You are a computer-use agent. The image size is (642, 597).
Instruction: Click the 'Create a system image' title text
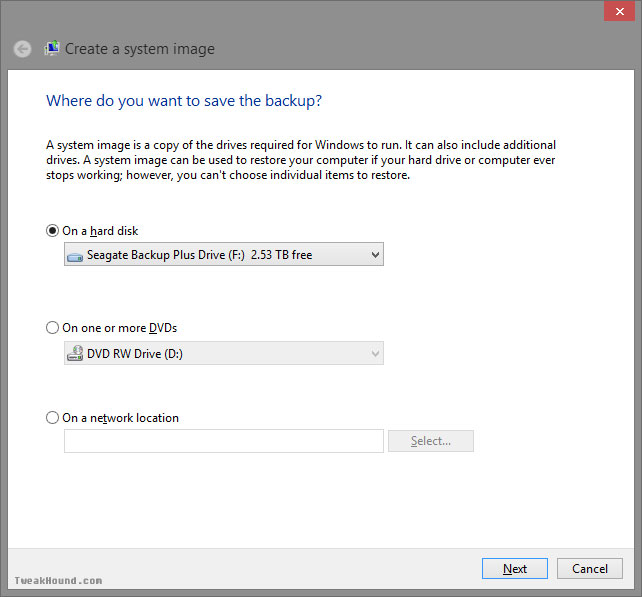pos(140,49)
